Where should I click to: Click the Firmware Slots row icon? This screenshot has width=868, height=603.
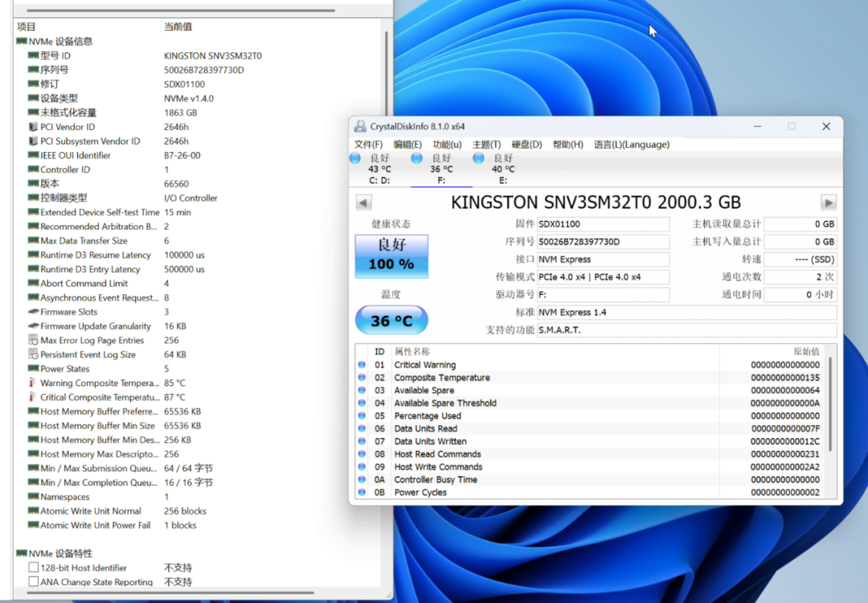coord(33,312)
